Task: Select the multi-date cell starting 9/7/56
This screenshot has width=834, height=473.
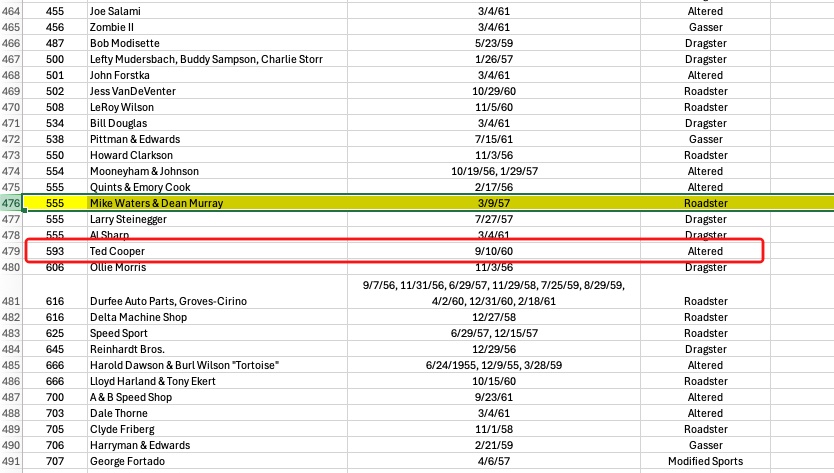Action: (x=494, y=292)
